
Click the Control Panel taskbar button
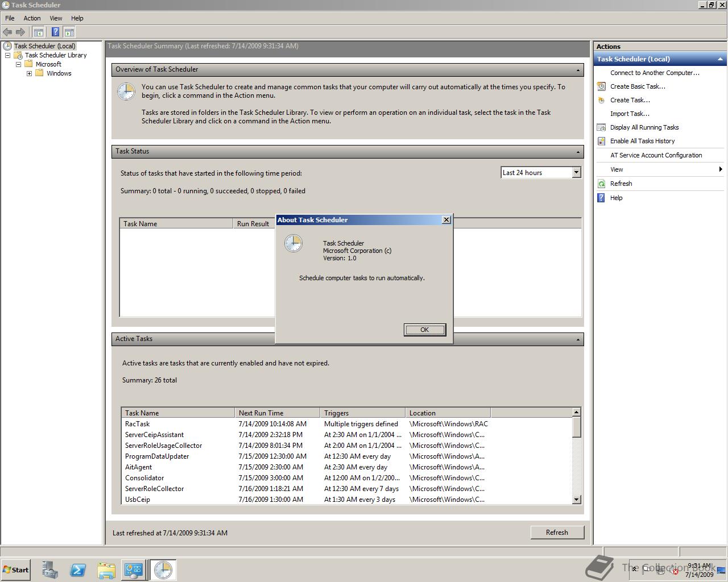[134, 570]
